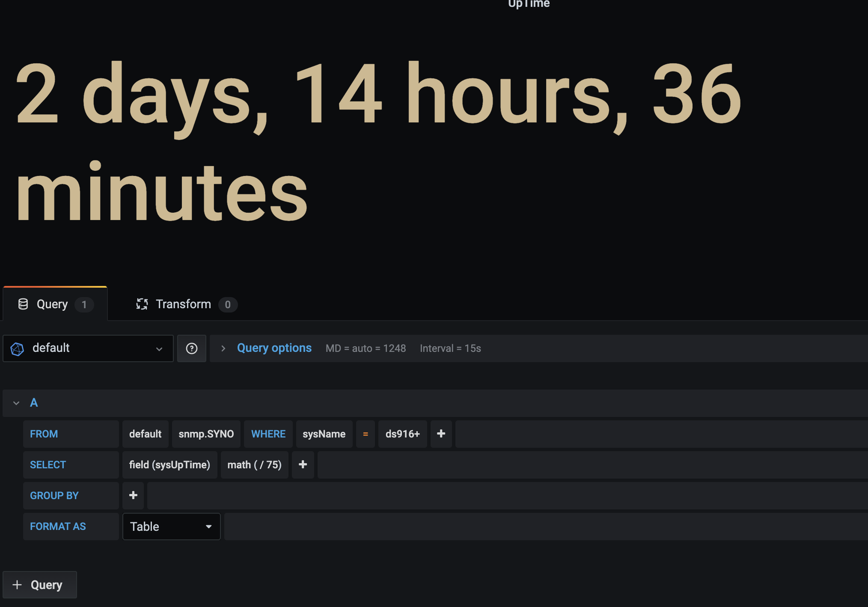Open the default data source dropdown
The width and height of the screenshot is (868, 607).
(88, 348)
